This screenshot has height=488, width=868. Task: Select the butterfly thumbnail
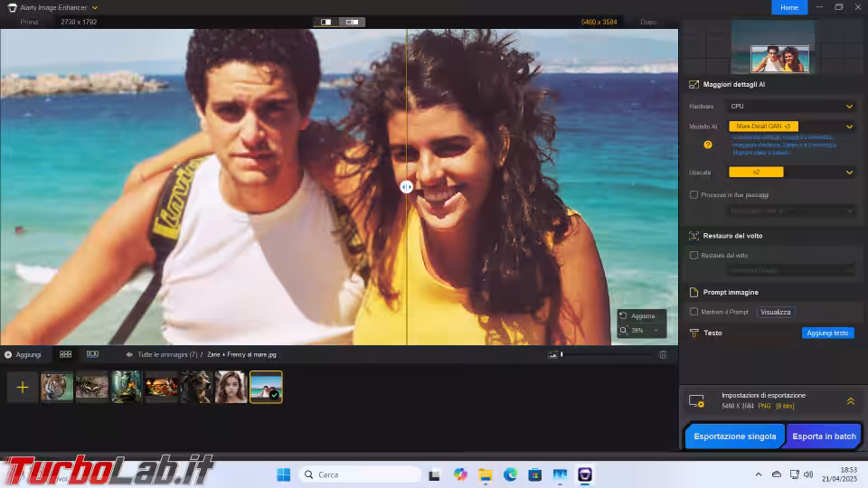92,387
